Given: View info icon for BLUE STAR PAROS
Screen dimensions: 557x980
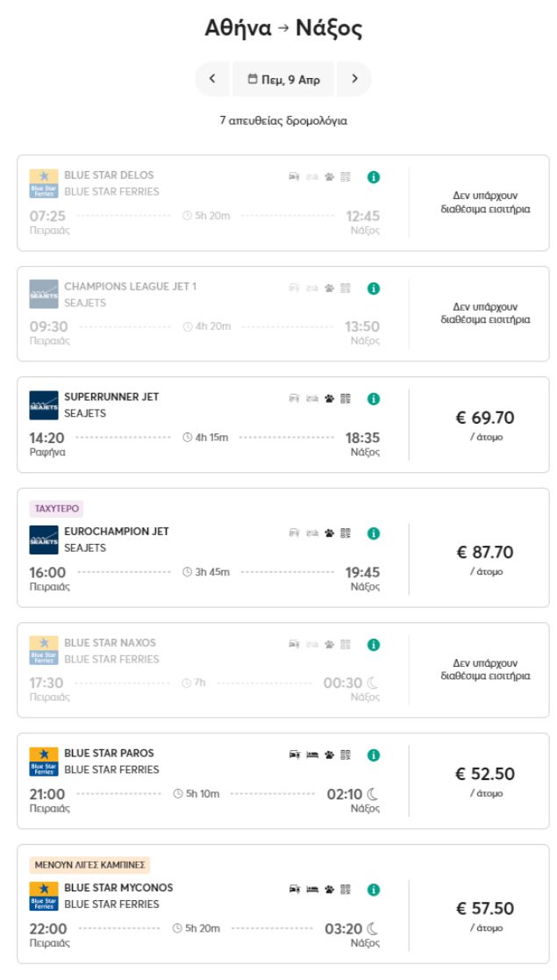Looking at the screenshot, I should click(374, 755).
